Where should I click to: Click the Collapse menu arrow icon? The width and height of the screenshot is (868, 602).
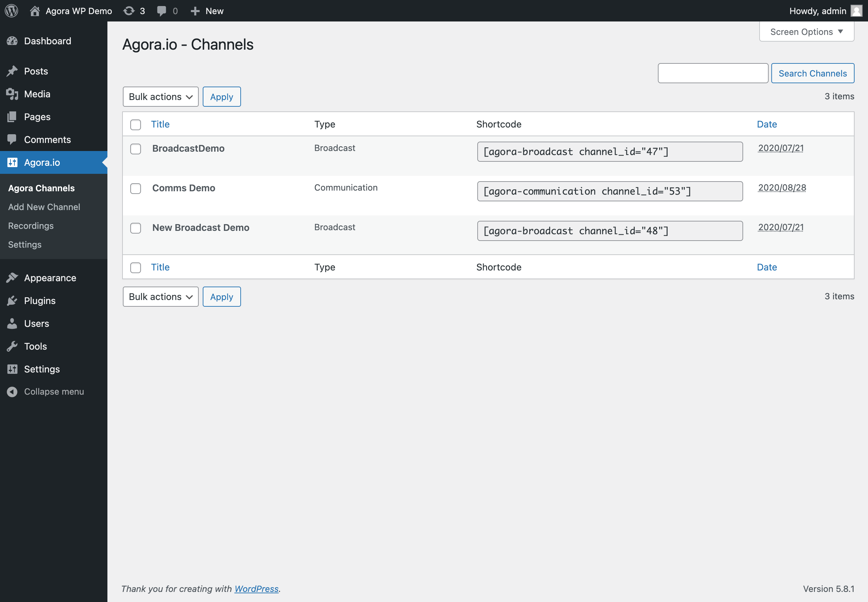(12, 392)
